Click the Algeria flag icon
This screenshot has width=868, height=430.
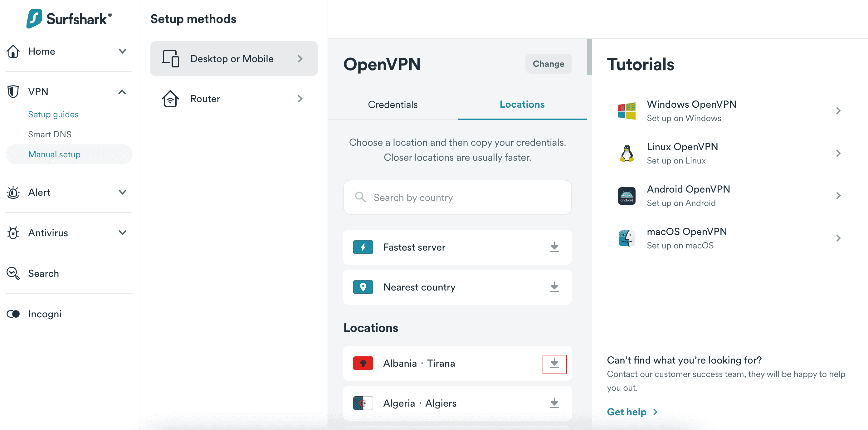[x=363, y=403]
